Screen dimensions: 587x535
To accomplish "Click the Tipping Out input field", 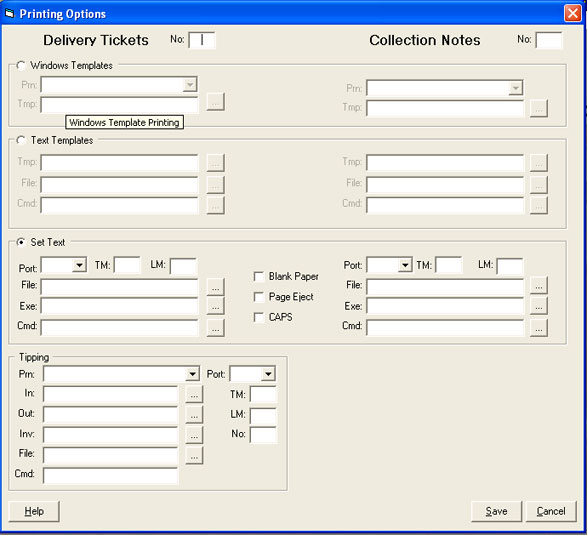I will [x=110, y=415].
